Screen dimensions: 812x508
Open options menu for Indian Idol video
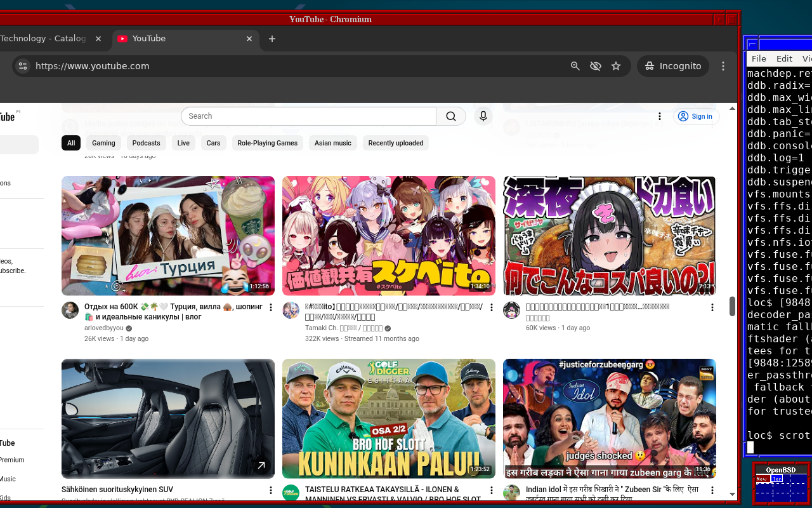point(712,490)
